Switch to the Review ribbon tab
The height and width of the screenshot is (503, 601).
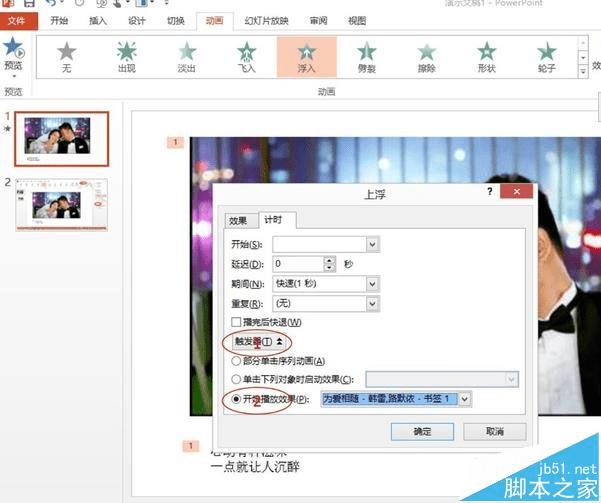click(319, 21)
